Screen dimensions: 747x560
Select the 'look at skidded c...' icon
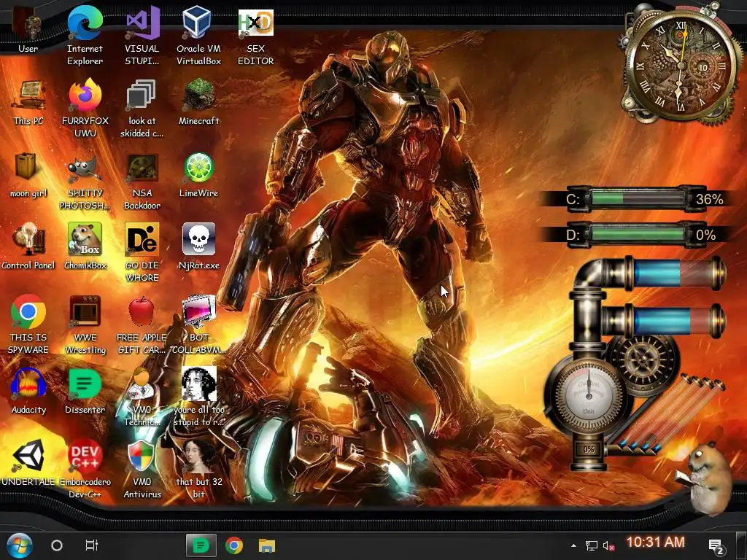142,108
